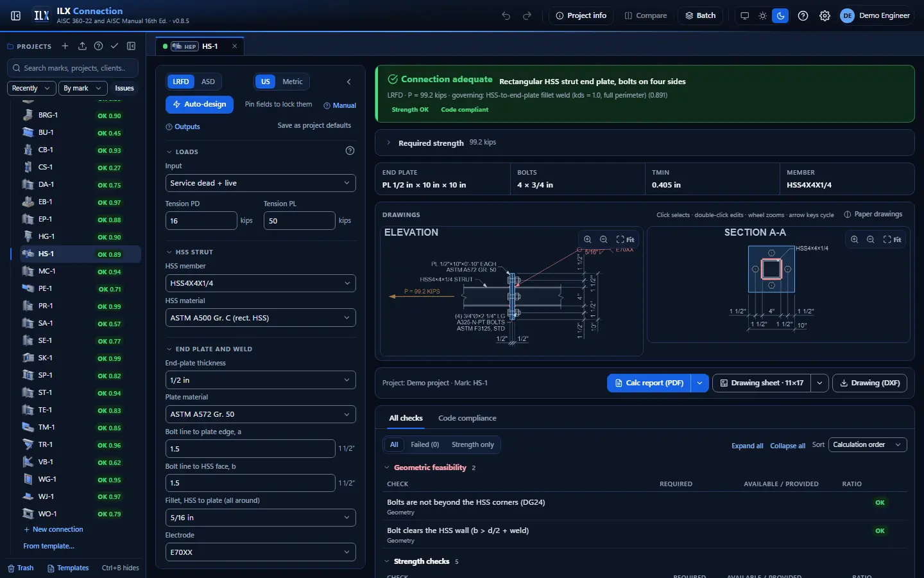Click the help icon beside the LOADS heading

pyautogui.click(x=350, y=151)
